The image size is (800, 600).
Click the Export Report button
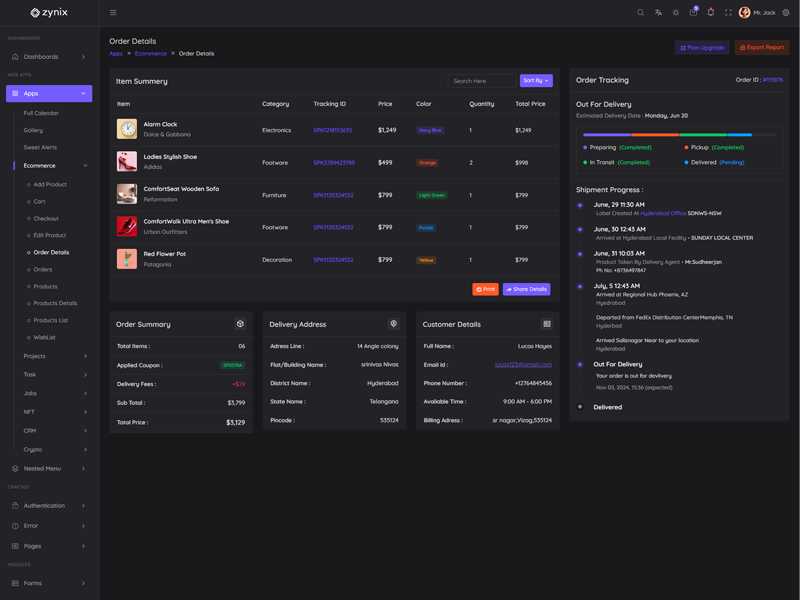point(762,47)
